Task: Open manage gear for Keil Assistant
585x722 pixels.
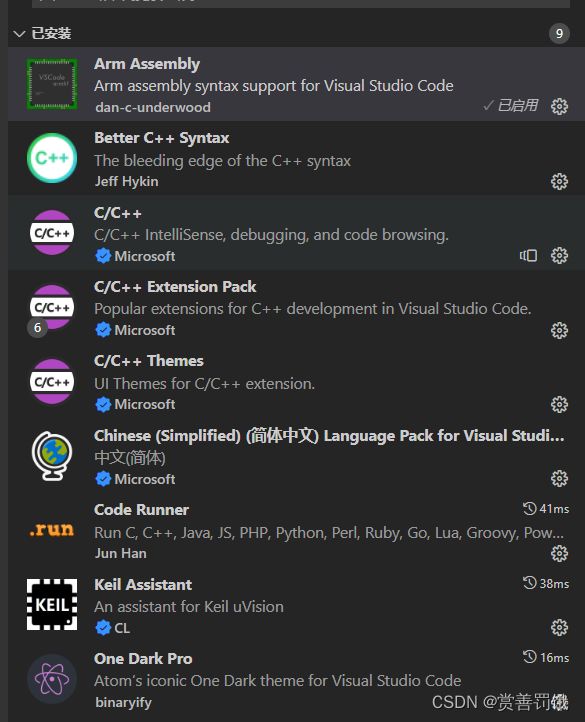Action: tap(559, 627)
